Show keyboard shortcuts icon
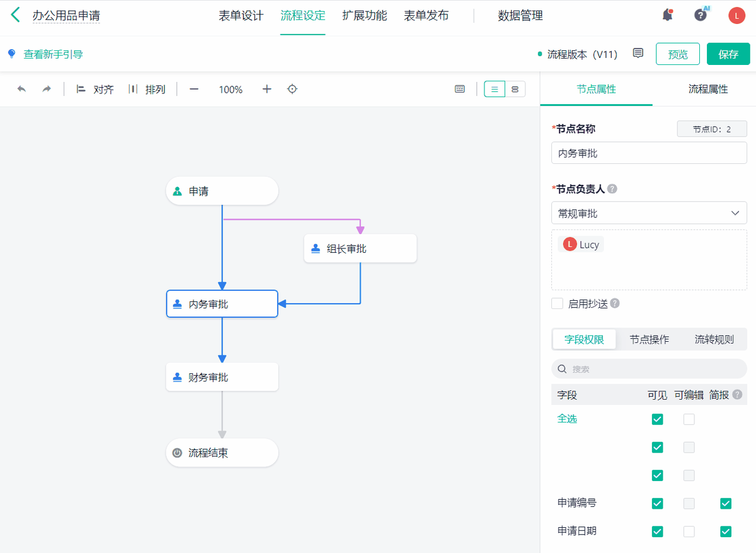The height and width of the screenshot is (553, 756). point(460,89)
